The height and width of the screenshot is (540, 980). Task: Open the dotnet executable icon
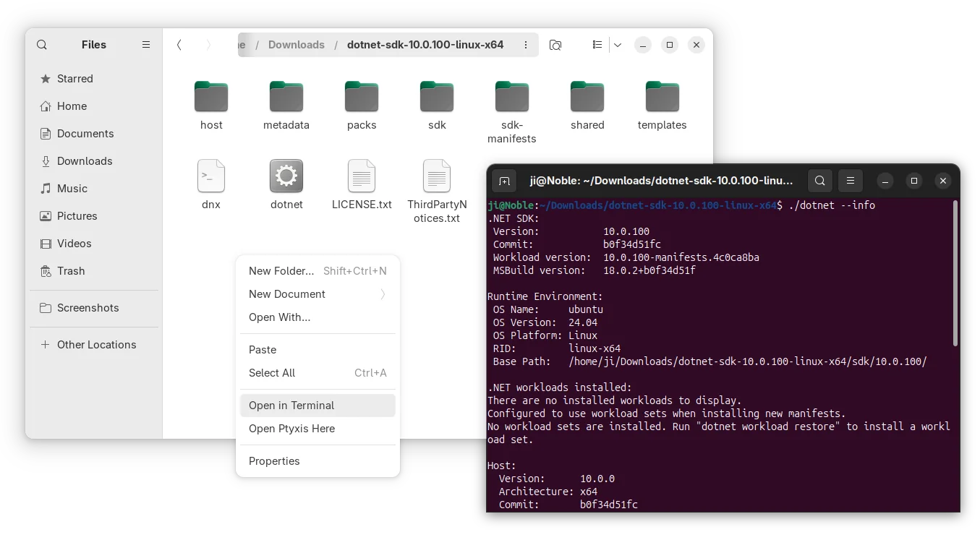coord(286,176)
